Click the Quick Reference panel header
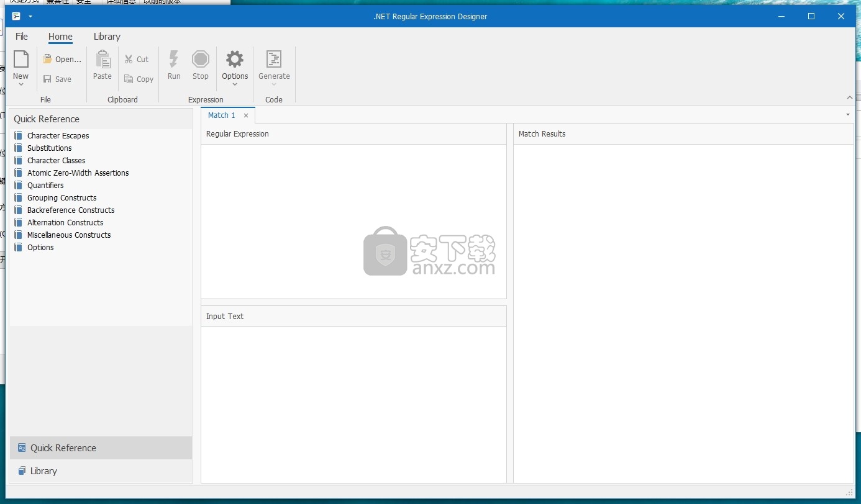Image resolution: width=861 pixels, height=504 pixels. [101, 119]
